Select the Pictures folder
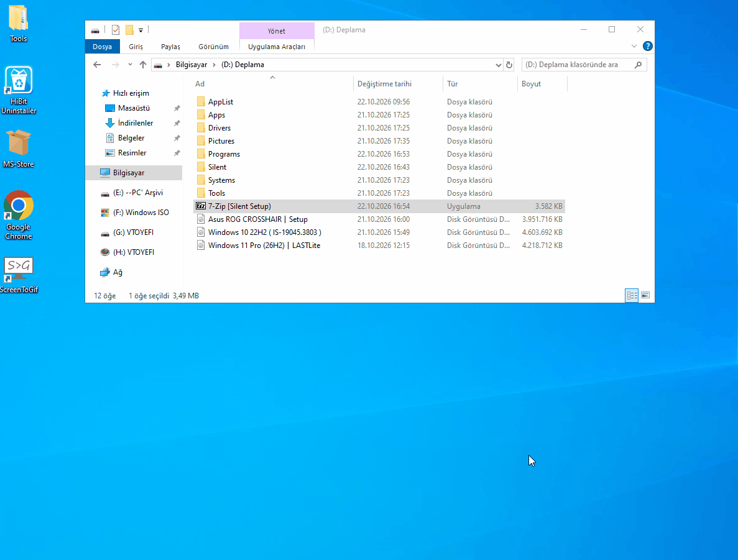738x560 pixels. click(x=379, y=141)
